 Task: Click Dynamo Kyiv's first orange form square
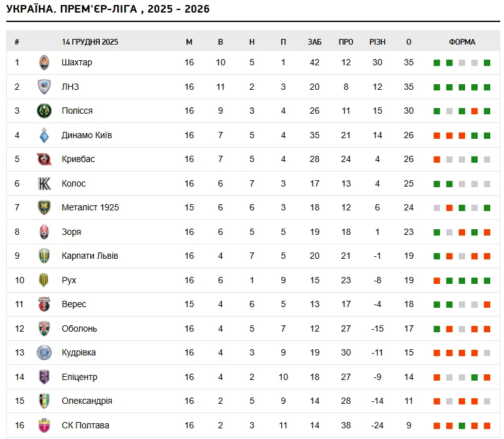436,136
